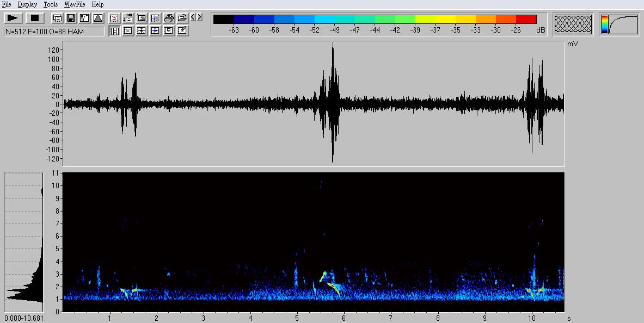Open the WavFile menu
Image resolution: width=644 pixels, height=323 pixels.
click(x=75, y=4)
